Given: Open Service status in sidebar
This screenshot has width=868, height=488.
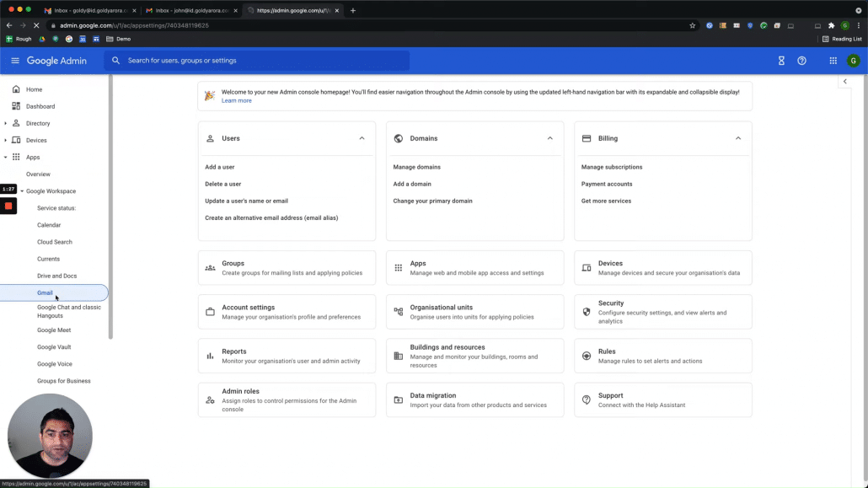Looking at the screenshot, I should (56, 208).
